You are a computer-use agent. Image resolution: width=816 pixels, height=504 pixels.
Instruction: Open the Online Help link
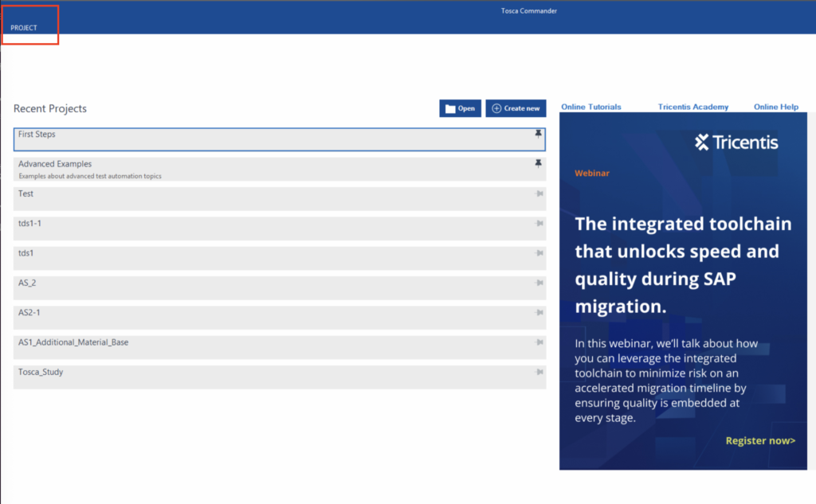click(776, 107)
